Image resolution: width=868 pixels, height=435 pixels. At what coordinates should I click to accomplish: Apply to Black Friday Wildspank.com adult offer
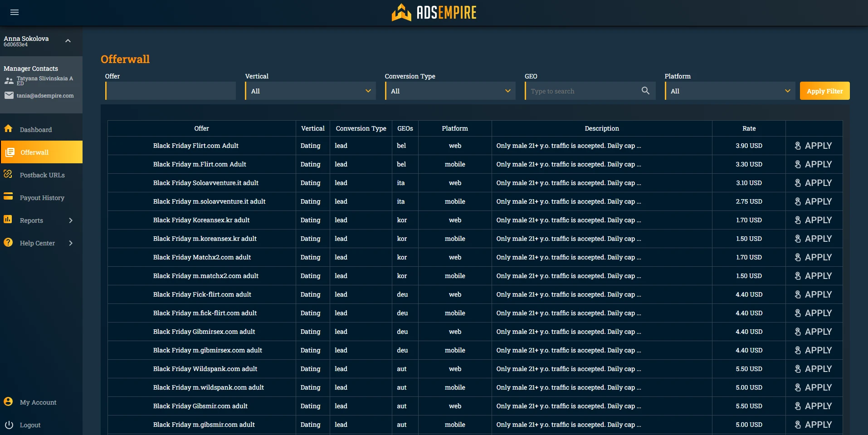pos(814,369)
